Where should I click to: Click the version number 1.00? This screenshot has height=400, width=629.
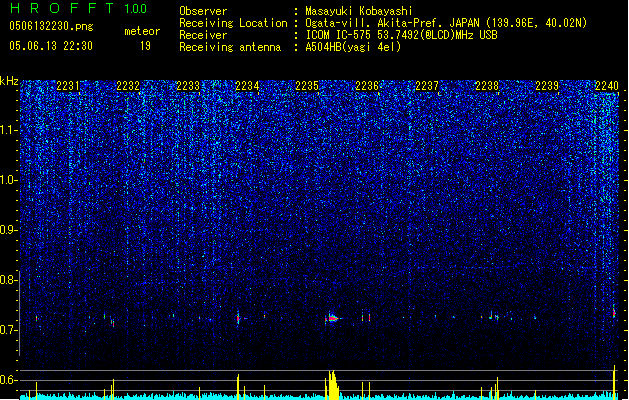[136, 8]
